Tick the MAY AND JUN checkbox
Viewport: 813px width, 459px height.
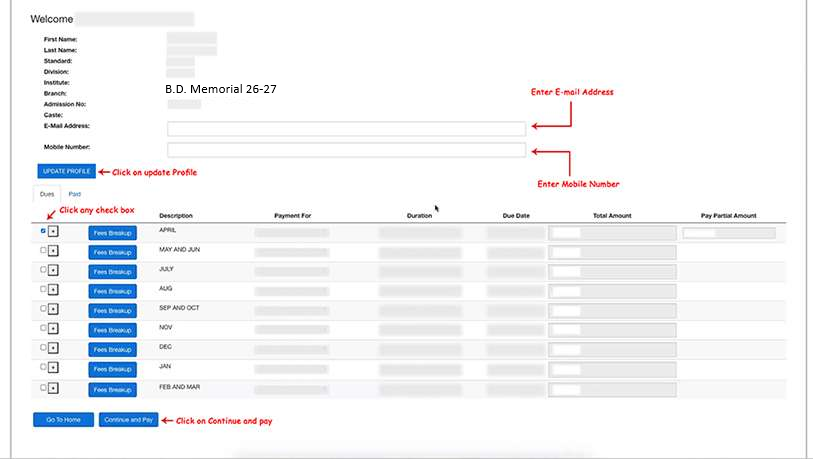[43, 251]
